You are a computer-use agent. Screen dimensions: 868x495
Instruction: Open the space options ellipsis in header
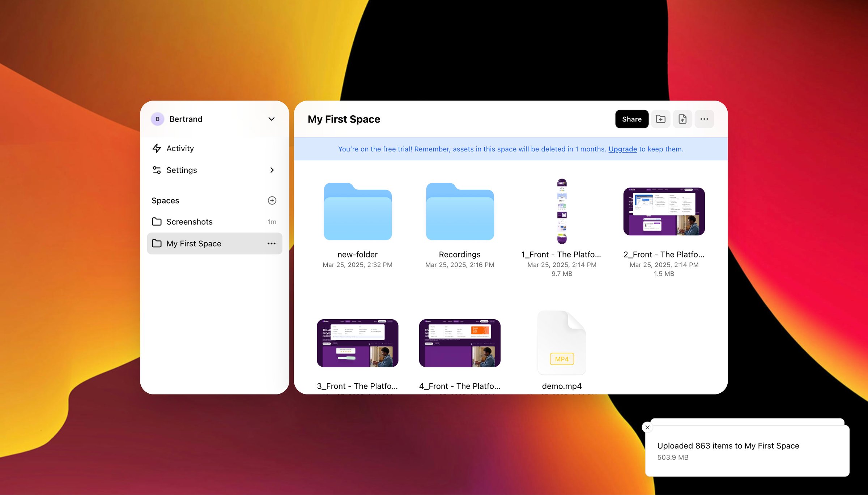point(704,119)
